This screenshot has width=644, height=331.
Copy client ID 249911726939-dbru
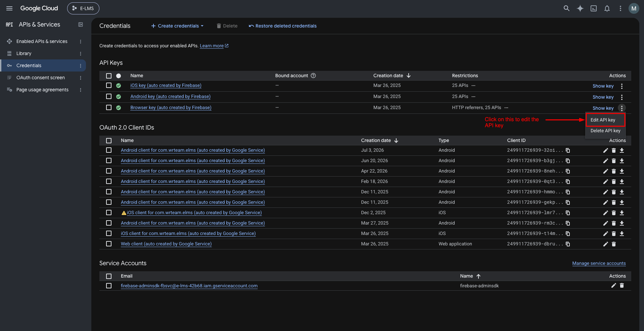[568, 244]
